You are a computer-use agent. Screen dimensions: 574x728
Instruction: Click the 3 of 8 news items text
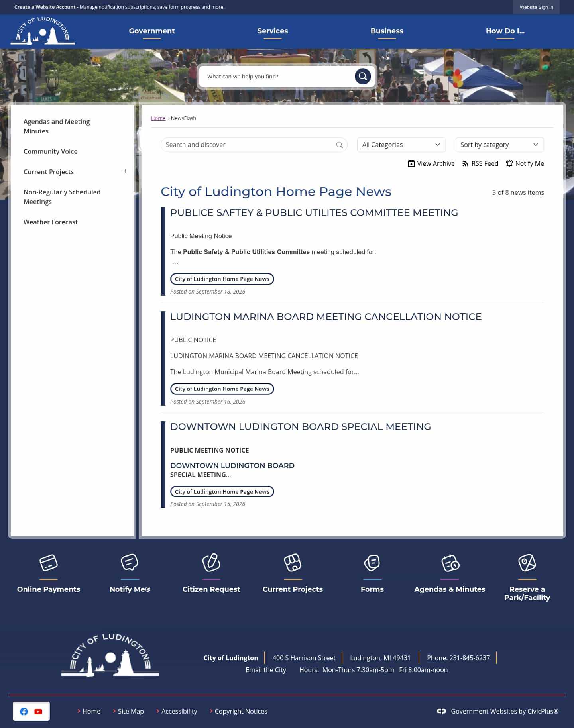coord(518,192)
